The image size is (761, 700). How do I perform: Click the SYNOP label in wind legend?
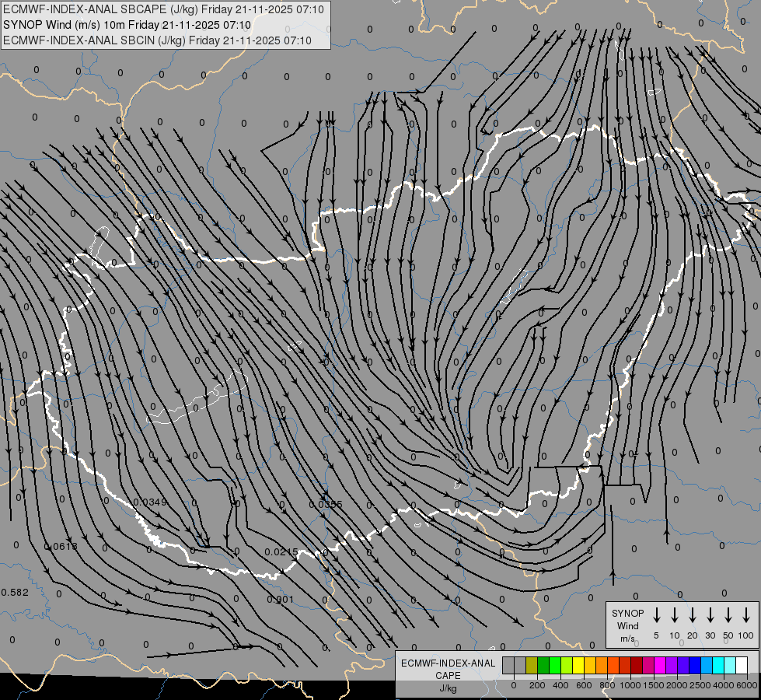(627, 613)
